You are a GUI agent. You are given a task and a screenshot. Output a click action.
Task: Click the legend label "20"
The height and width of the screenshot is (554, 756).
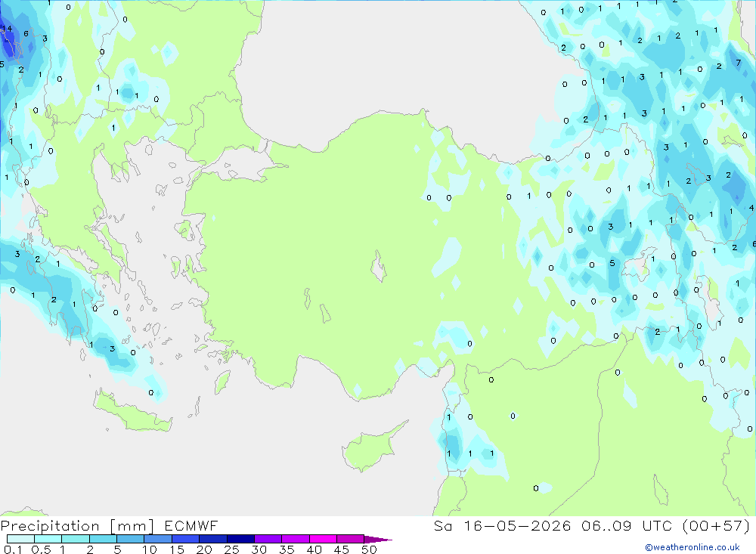tap(204, 549)
